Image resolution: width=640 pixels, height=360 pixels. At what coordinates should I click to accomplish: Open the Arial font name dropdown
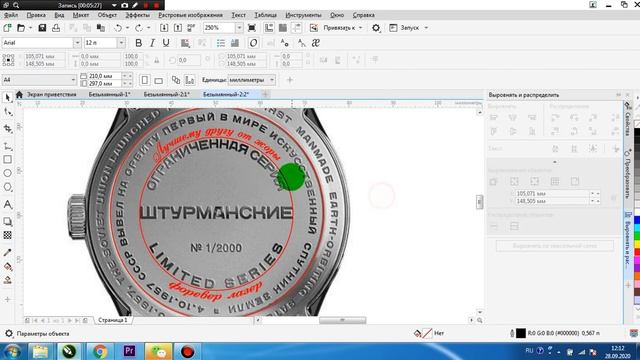77,43
